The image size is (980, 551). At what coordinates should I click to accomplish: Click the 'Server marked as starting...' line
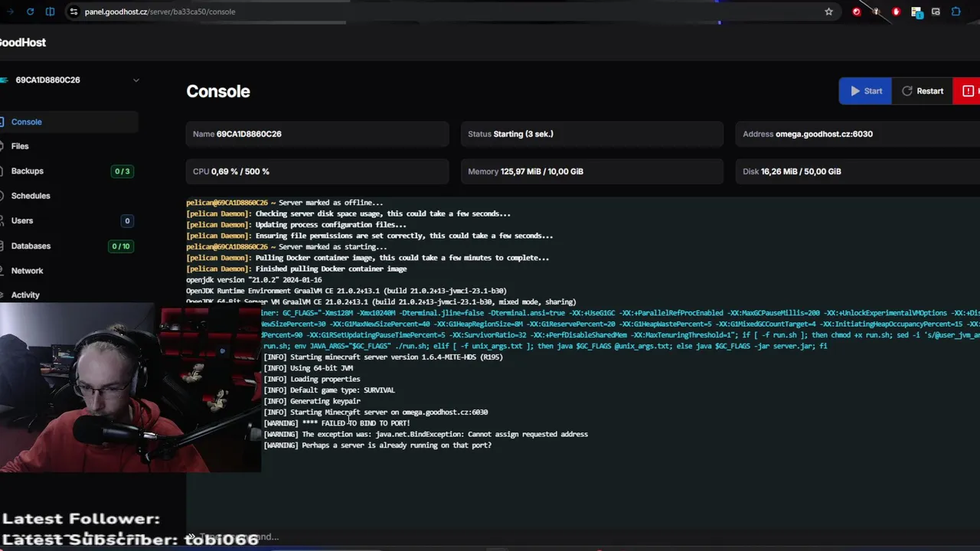[x=286, y=246]
